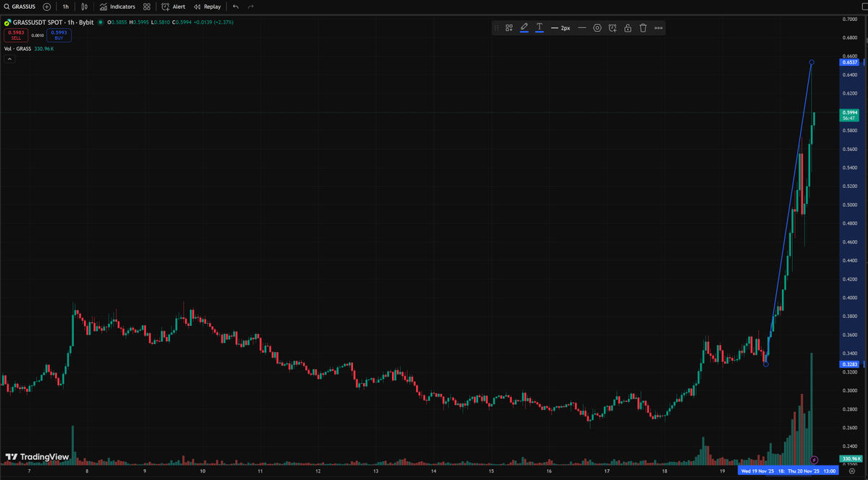Click the 0.3283 price axis label

point(849,364)
